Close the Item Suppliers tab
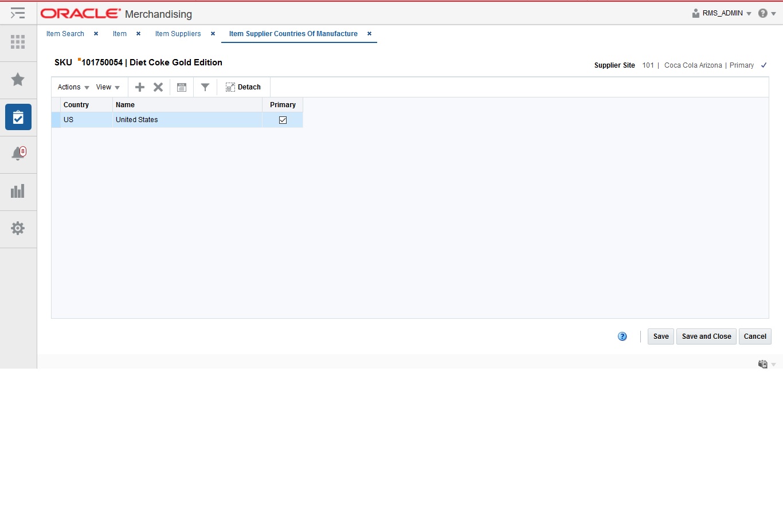The image size is (783, 532). 213,34
